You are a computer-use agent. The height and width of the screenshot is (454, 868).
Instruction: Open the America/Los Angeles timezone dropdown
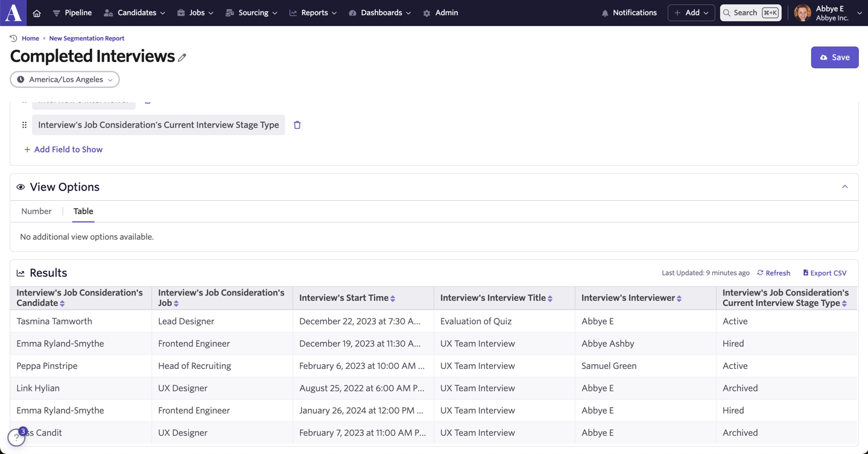point(65,80)
